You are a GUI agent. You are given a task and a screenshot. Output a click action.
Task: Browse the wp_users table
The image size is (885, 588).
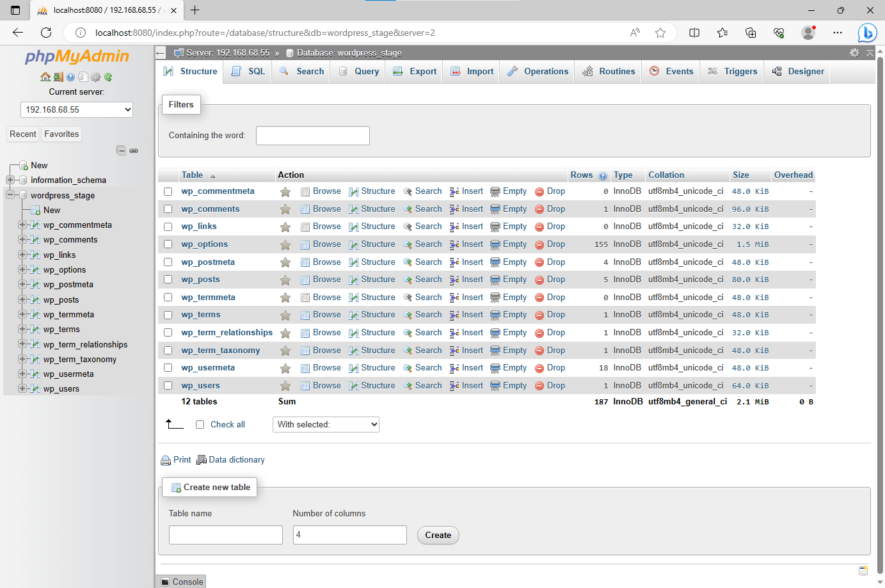click(321, 386)
